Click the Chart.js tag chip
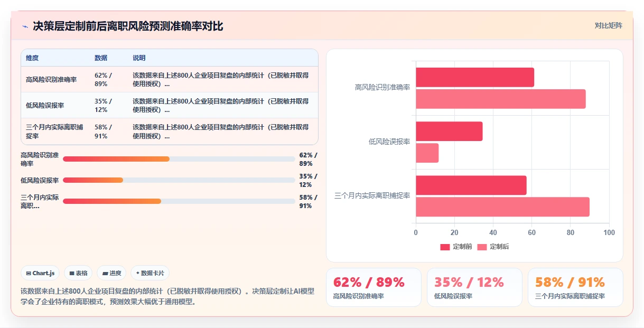Screen dimensions: 644x328 pyautogui.click(x=41, y=273)
